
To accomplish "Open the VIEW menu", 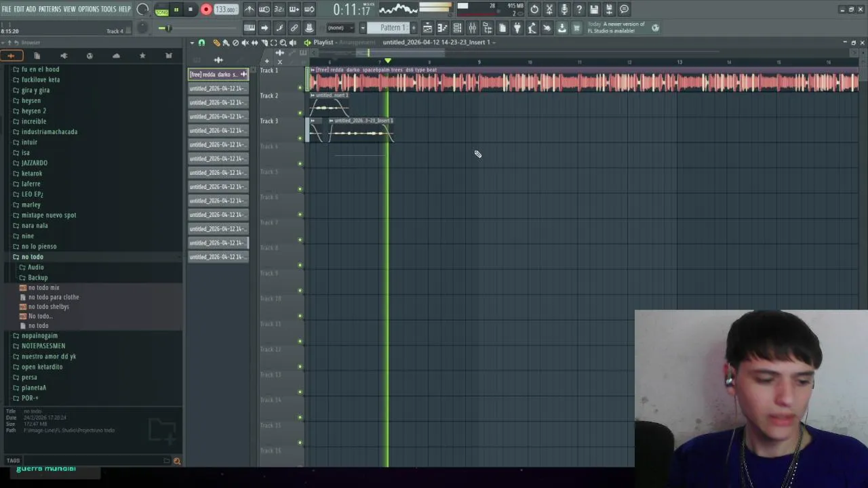I will (70, 9).
